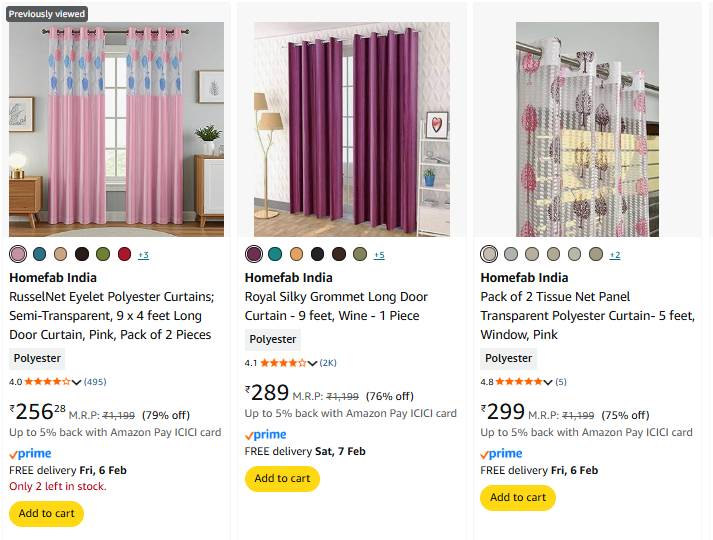Expand rating breakdown chevron for RusselNet curtains
The width and height of the screenshot is (713, 540).
[77, 382]
